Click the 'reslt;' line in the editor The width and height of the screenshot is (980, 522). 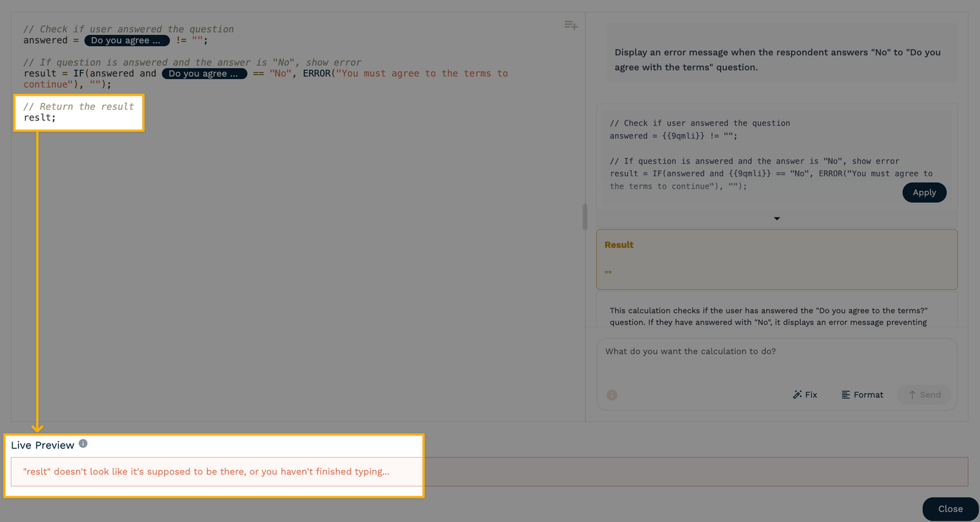click(40, 118)
